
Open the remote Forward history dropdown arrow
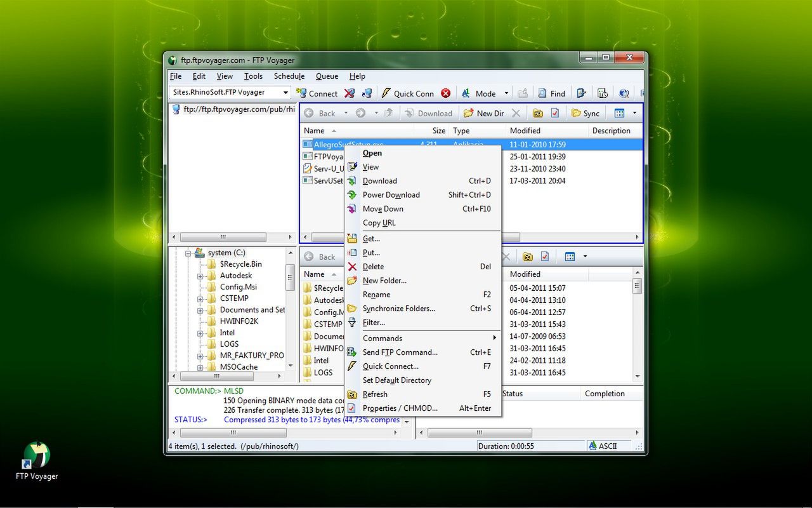(376, 113)
